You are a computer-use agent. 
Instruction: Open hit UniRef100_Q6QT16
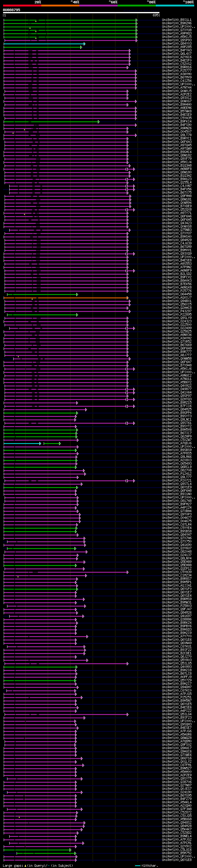[x=177, y=758]
